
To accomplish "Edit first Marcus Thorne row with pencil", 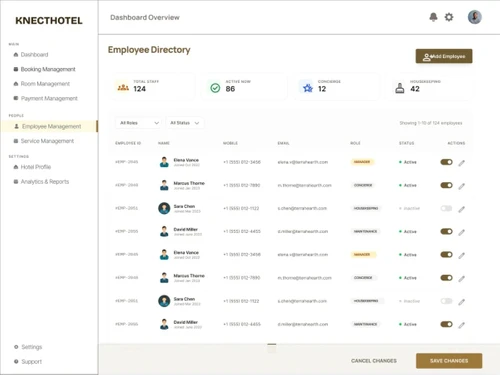I will coord(461,186).
